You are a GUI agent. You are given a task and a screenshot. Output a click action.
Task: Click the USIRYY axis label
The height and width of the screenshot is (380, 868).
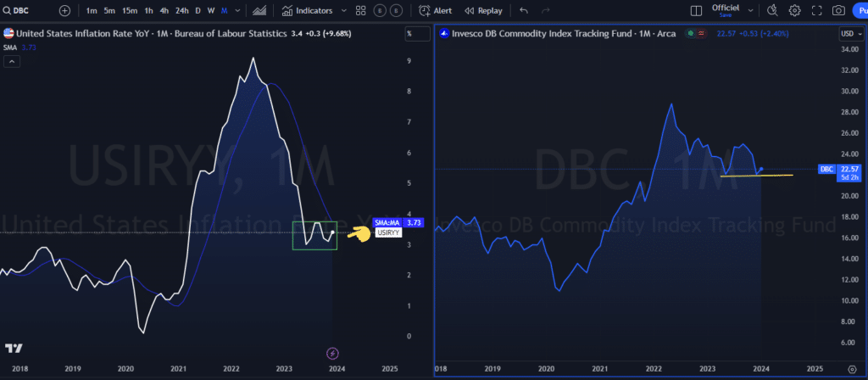click(388, 233)
